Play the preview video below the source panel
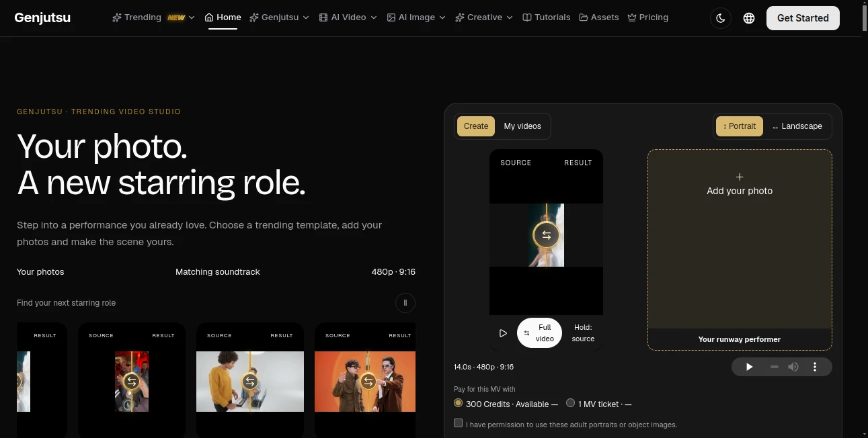The width and height of the screenshot is (868, 438). pyautogui.click(x=503, y=333)
